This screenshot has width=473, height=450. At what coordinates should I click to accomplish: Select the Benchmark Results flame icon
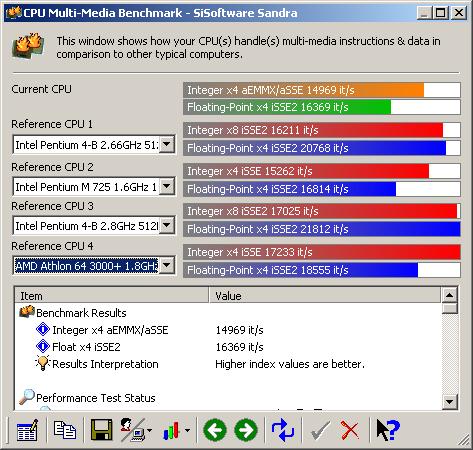(27, 312)
